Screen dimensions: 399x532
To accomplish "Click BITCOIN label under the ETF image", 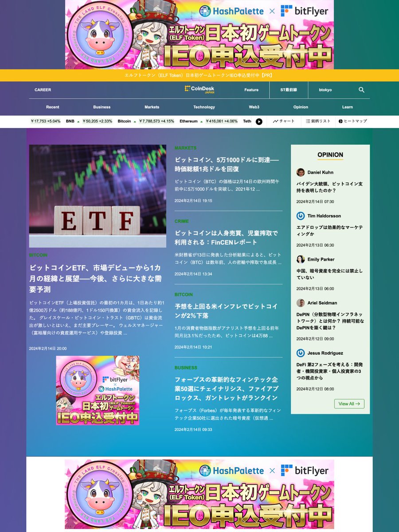I will (38, 255).
